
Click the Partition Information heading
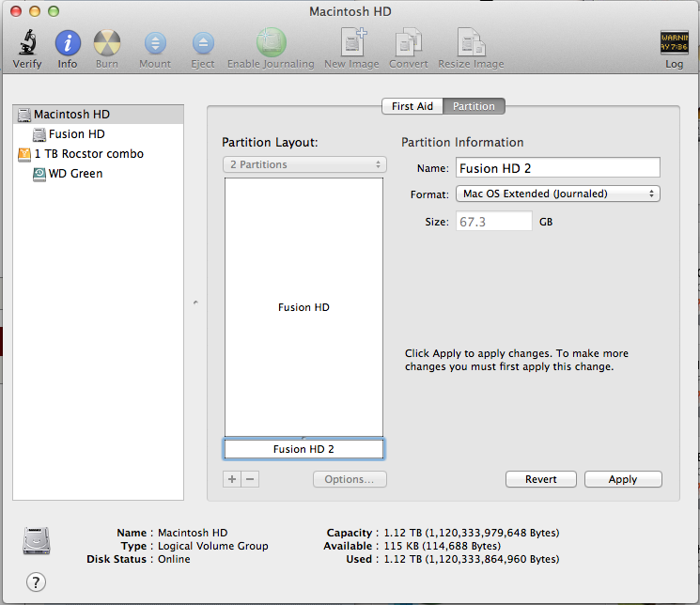462,142
